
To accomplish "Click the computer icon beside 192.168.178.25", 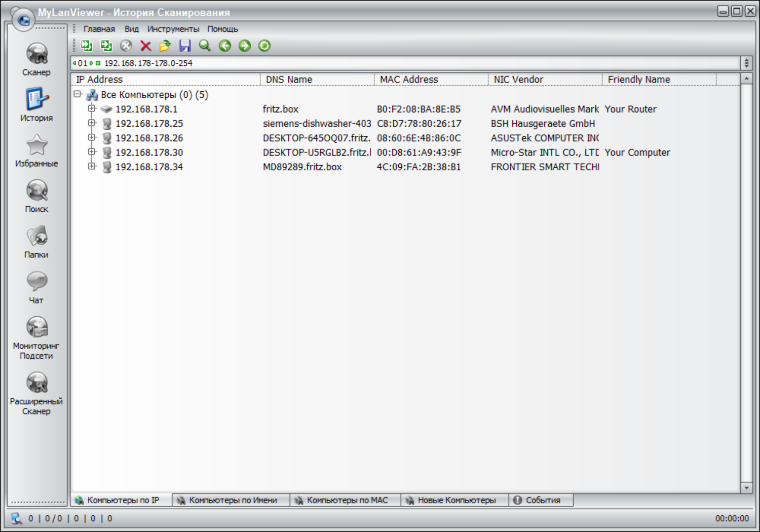I will click(107, 124).
